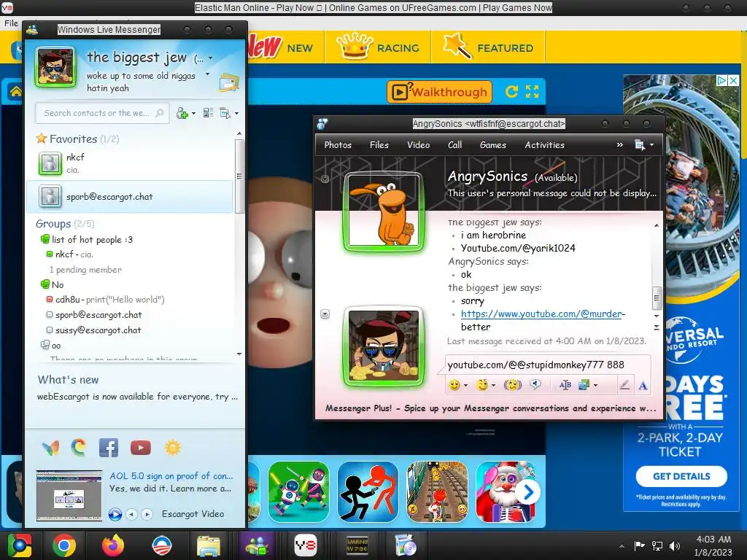Open the File menu of the browser
The image size is (747, 560).
coord(11,23)
